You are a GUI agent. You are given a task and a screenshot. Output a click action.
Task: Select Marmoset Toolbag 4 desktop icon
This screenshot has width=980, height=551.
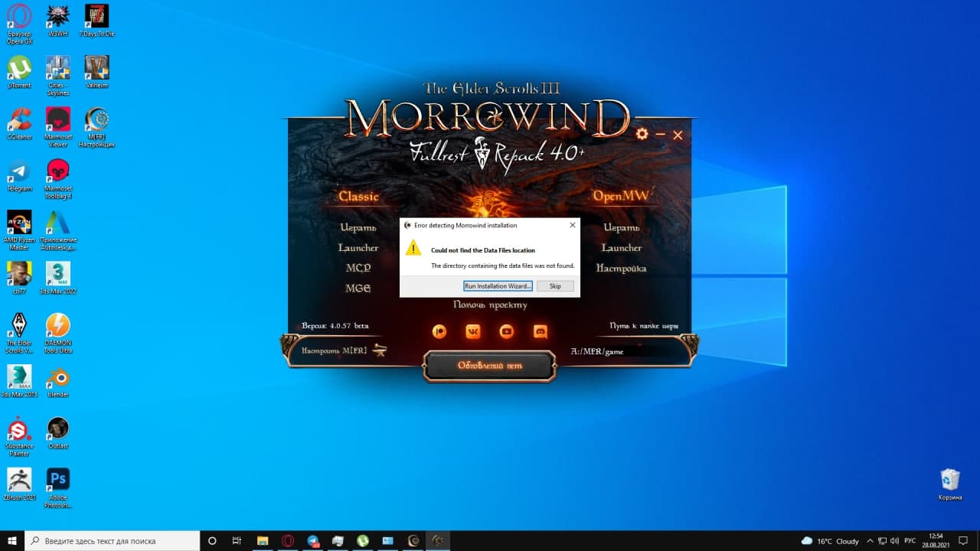click(x=58, y=178)
